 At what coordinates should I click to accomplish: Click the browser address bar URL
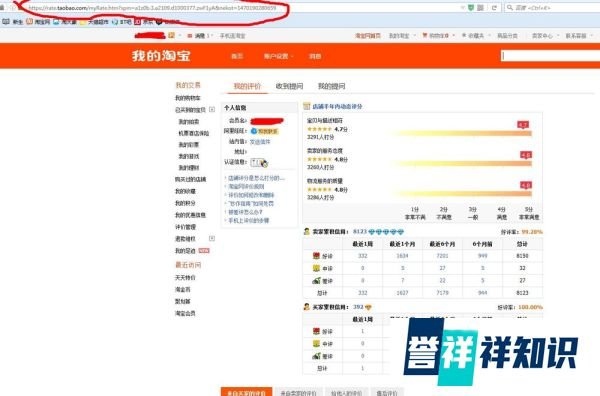pos(152,7)
